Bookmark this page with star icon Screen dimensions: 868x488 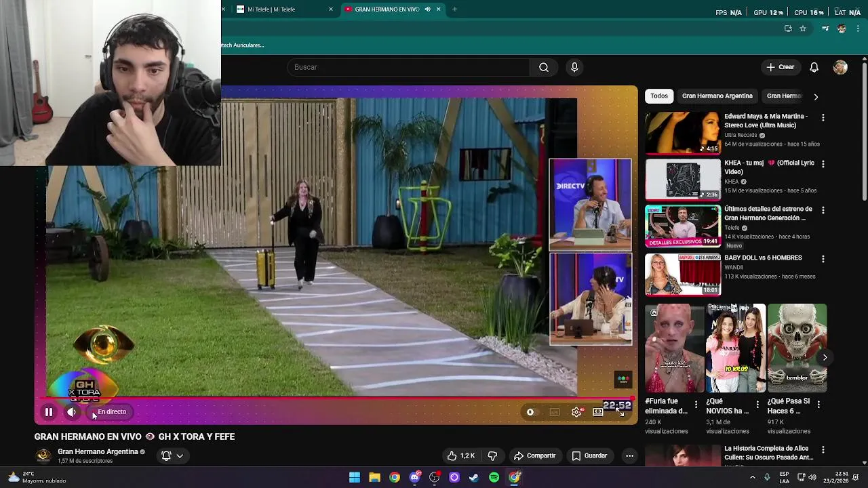coord(803,28)
